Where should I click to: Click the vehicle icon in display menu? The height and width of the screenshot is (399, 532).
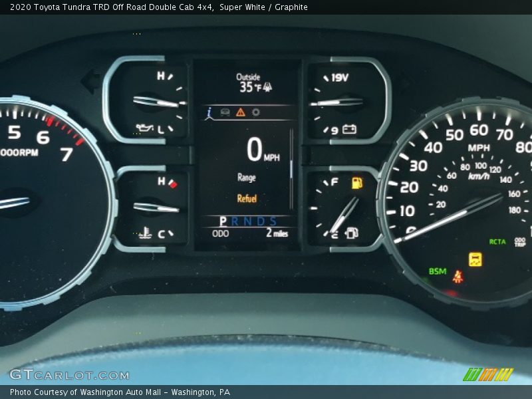(x=225, y=112)
